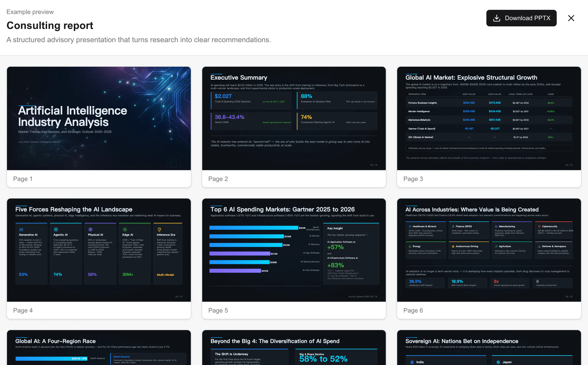The image size is (588, 365).
Task: Click the Agriculture icon
Action: click(496, 246)
